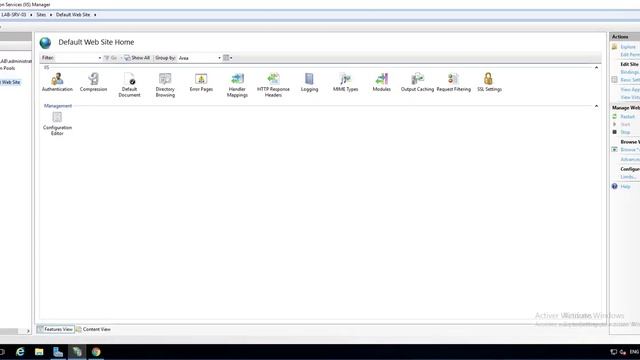Click Sites in the breadcrumb path
Viewport: 640px width, 360px height.
pyautogui.click(x=41, y=15)
